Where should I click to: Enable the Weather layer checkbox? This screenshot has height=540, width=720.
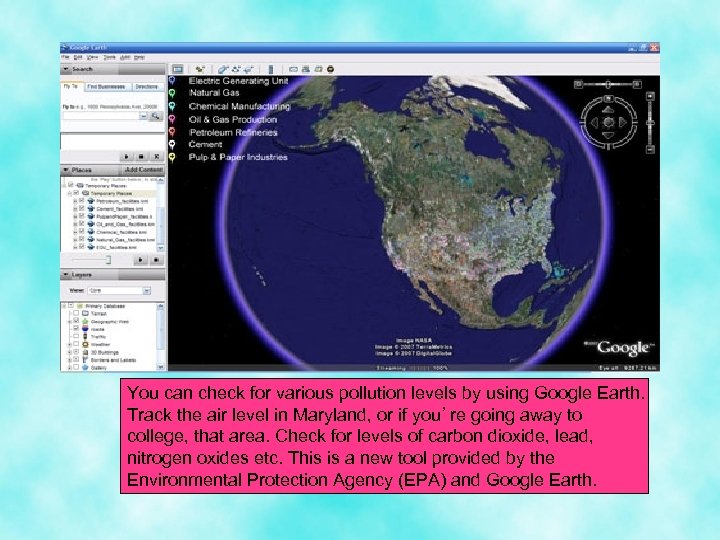[x=76, y=344]
